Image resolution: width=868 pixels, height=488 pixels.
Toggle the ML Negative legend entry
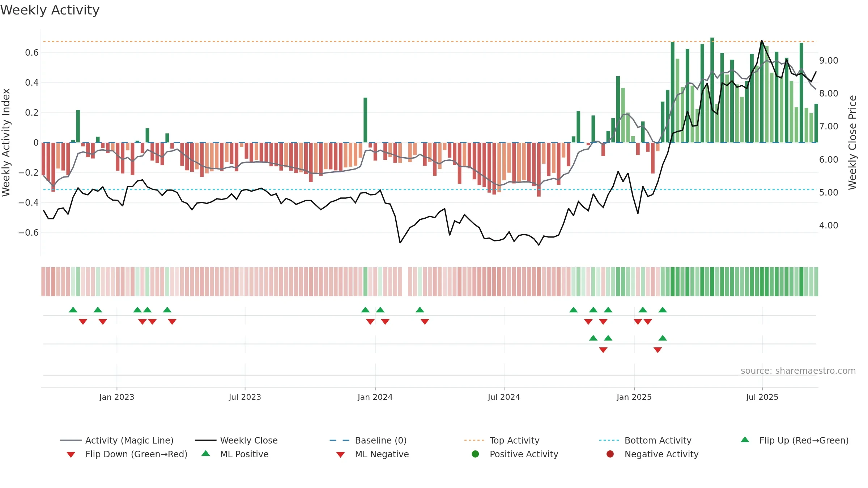373,454
